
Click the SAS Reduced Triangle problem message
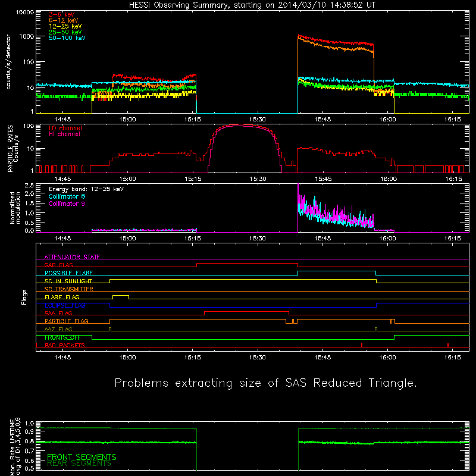pyautogui.click(x=265, y=383)
